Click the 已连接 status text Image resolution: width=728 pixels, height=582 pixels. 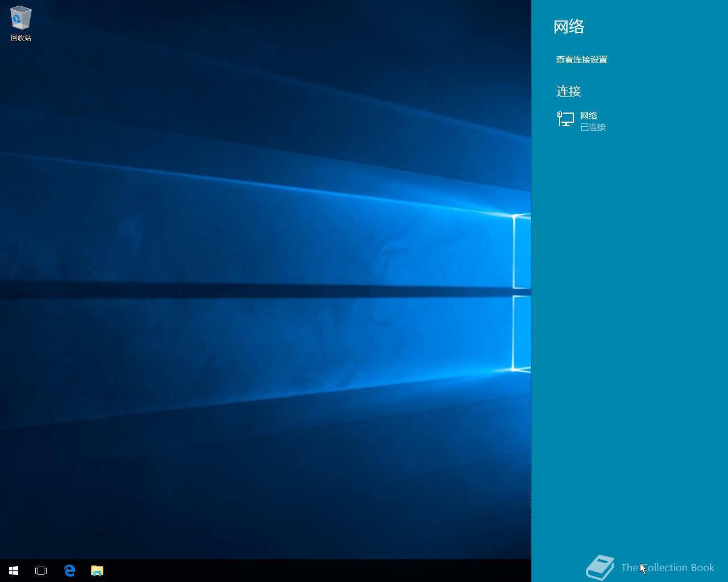(593, 127)
